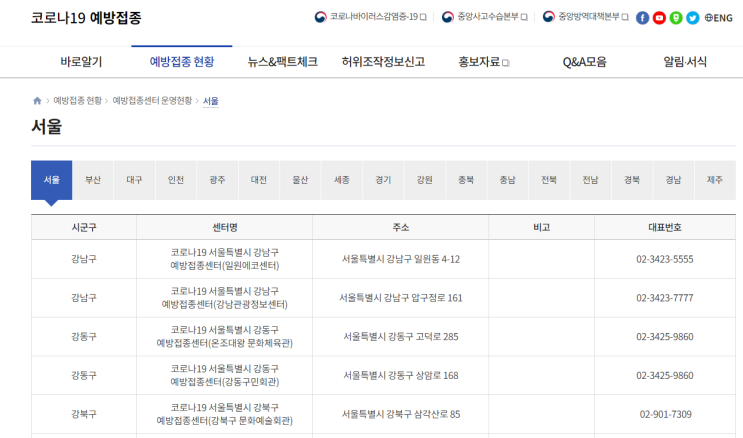Click 예방접종 현황 in the breadcrumb

77,100
